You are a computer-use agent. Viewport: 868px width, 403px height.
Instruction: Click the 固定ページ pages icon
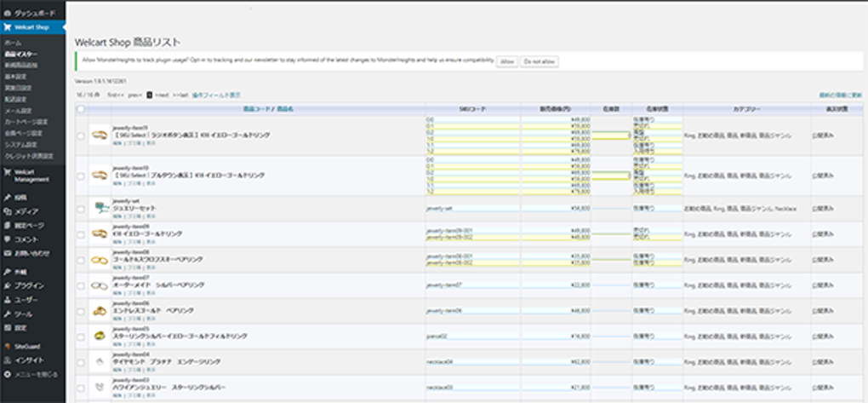[x=7, y=226]
